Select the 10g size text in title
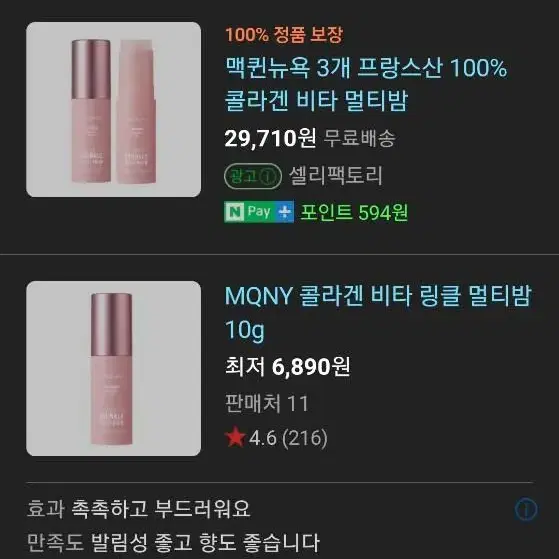The height and width of the screenshot is (559, 559). (x=245, y=330)
